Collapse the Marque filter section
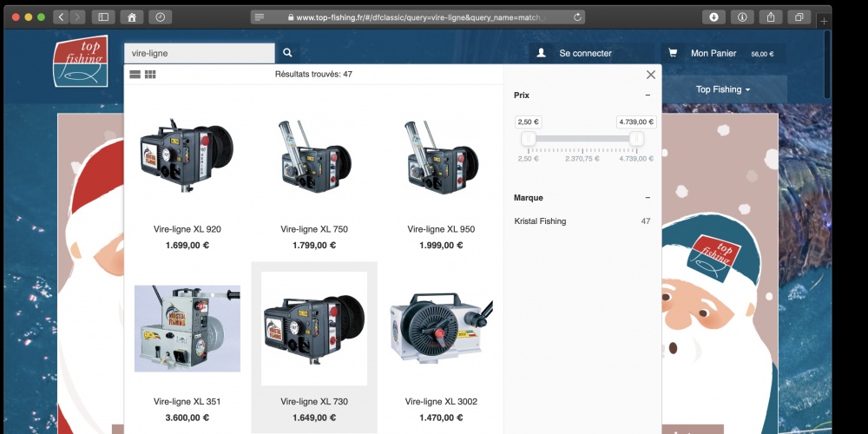Viewport: 868px width, 434px height. click(x=648, y=198)
